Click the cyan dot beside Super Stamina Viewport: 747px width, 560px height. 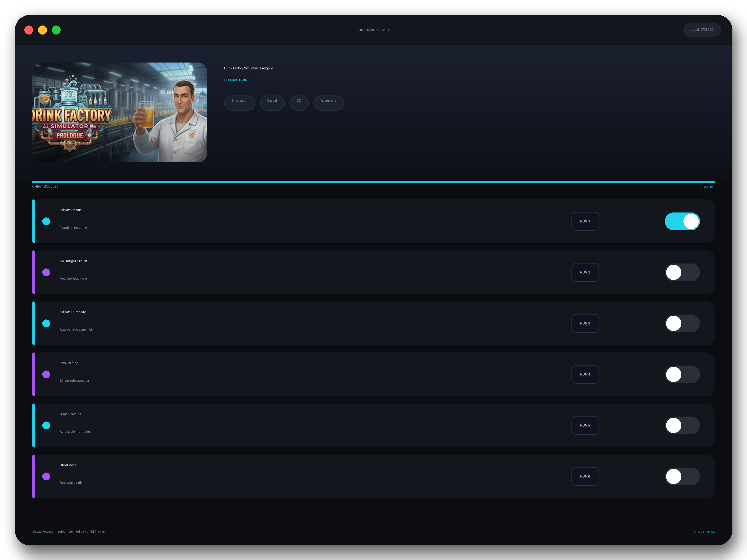pos(46,425)
